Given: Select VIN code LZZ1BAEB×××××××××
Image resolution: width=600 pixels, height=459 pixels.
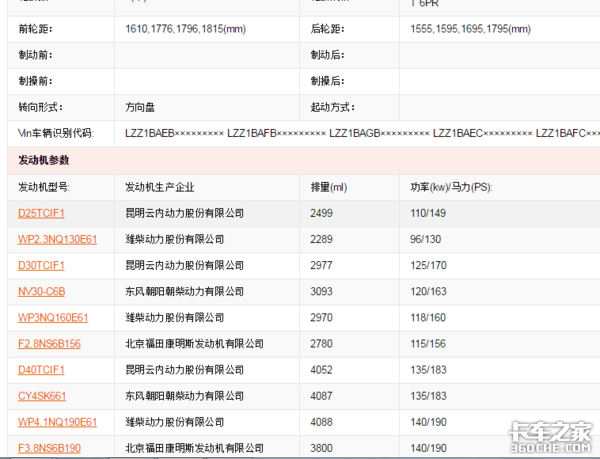Looking at the screenshot, I should [174, 133].
